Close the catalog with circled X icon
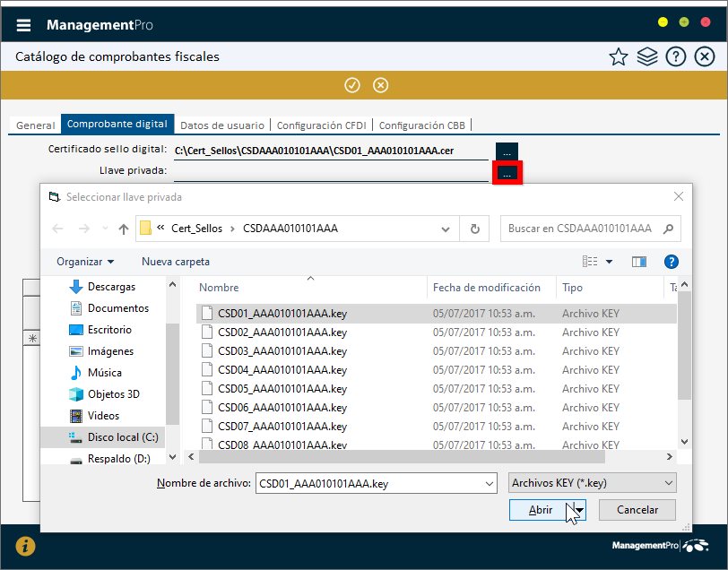Image resolution: width=728 pixels, height=570 pixels. click(705, 57)
